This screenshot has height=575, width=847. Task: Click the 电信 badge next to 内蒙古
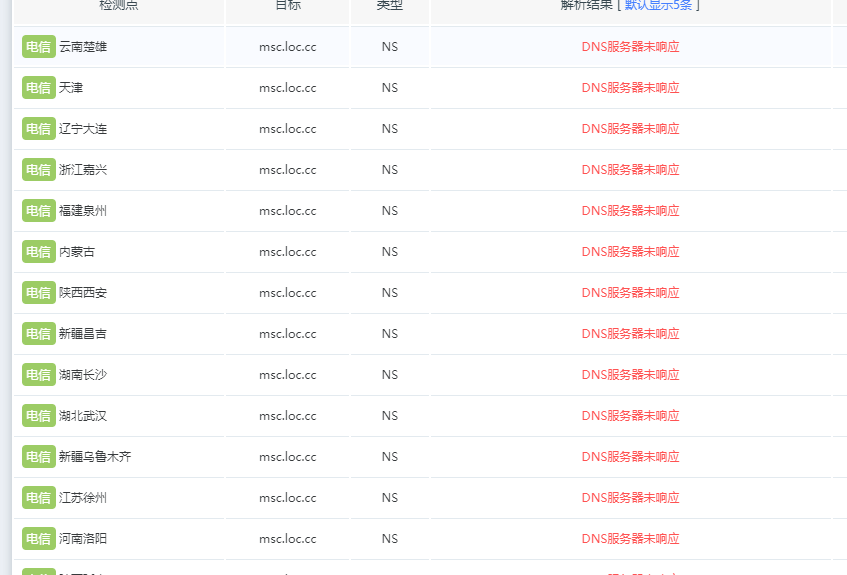click(x=39, y=252)
